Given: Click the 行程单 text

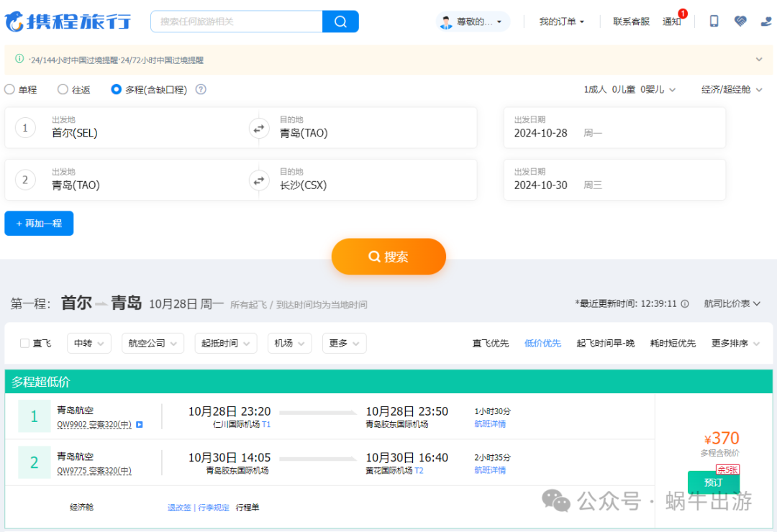Looking at the screenshot, I should 247,508.
